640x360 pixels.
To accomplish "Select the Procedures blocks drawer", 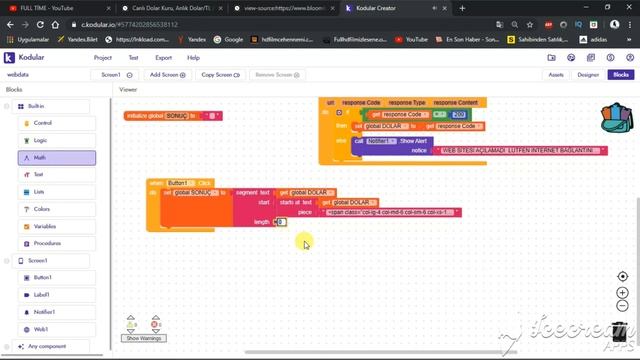I will pyautogui.click(x=57, y=243).
